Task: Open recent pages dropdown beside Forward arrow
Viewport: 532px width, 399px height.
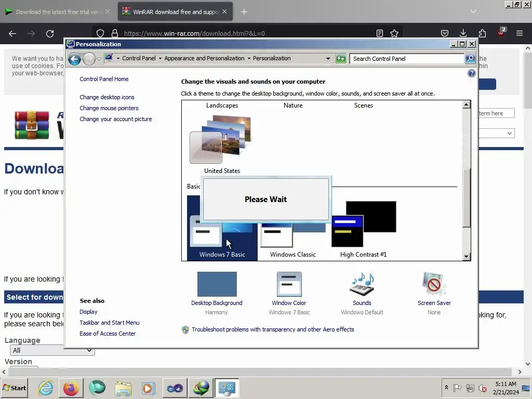Action: tap(99, 59)
